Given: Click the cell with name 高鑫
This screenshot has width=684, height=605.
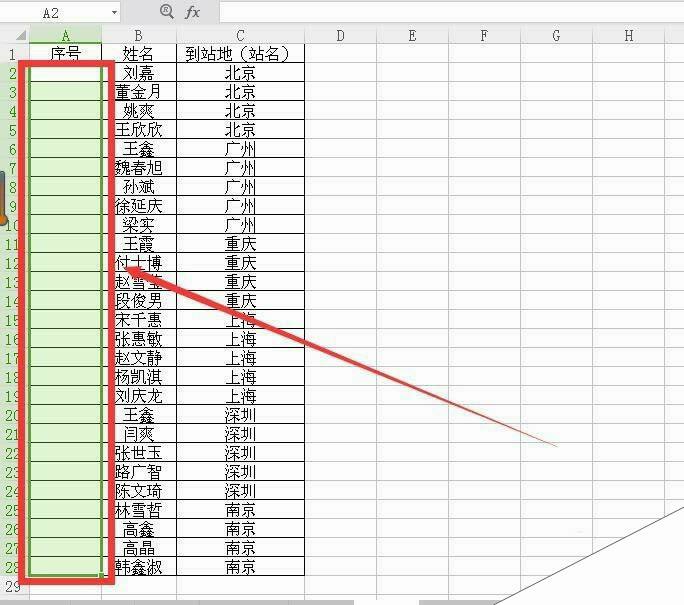Looking at the screenshot, I should pos(139,529).
